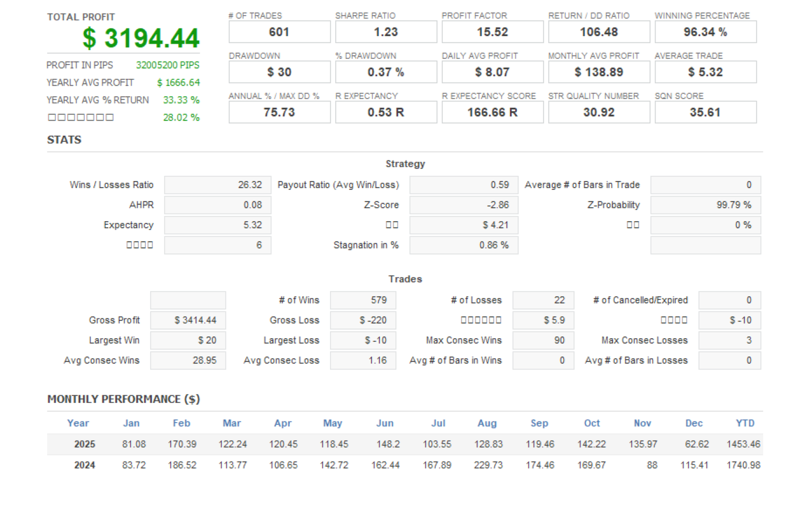Screen dimensions: 812x524
Task: Select Yearly Avg % Return value 33.33 %
Action: point(181,100)
